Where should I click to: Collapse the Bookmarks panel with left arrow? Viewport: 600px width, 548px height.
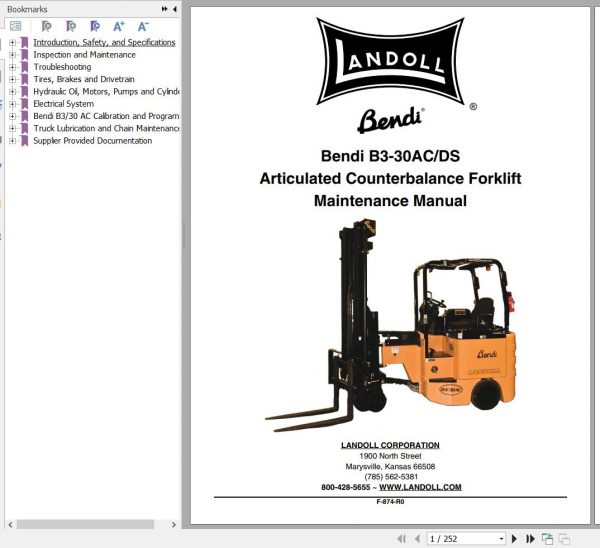(x=174, y=9)
